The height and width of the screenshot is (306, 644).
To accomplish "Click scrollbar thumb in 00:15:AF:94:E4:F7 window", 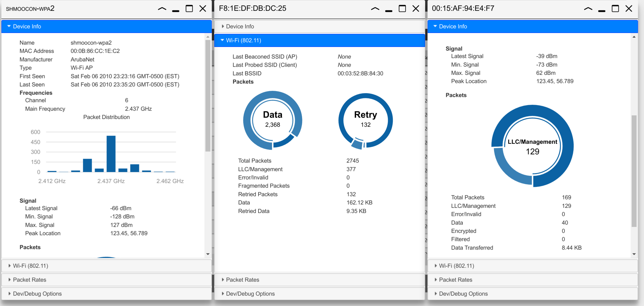I will pyautogui.click(x=634, y=171).
